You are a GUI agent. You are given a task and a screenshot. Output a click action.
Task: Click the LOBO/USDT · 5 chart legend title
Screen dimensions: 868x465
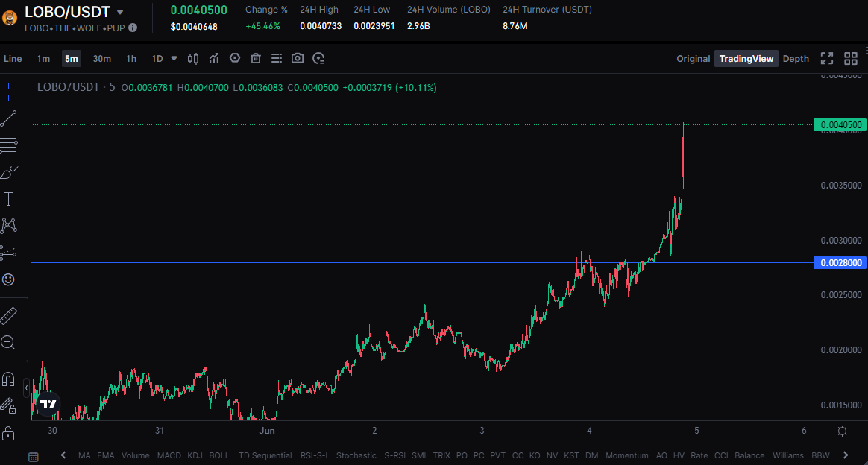(76, 87)
